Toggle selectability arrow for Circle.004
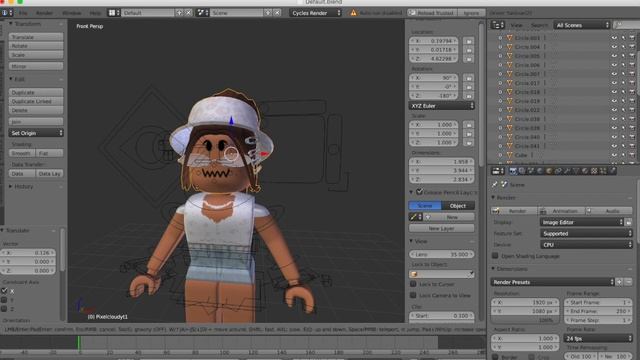Screen dimensions: 640x360 (x=623, y=47)
